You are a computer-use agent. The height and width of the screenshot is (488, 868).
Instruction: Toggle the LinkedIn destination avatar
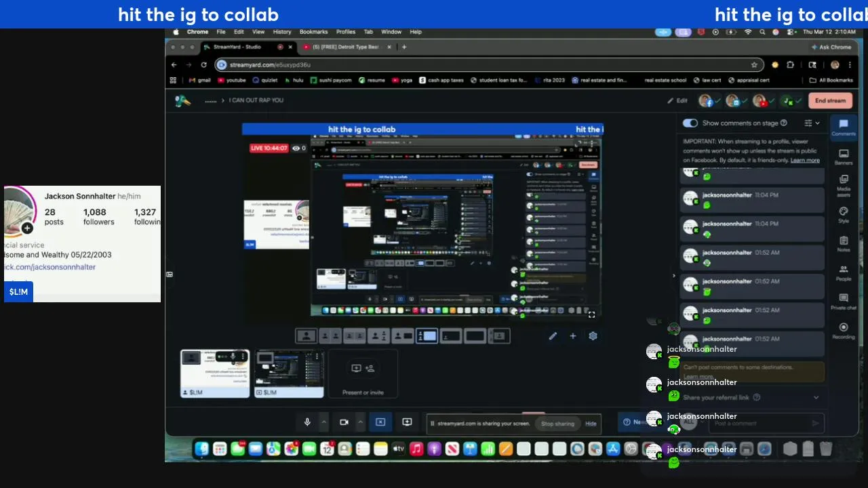732,100
